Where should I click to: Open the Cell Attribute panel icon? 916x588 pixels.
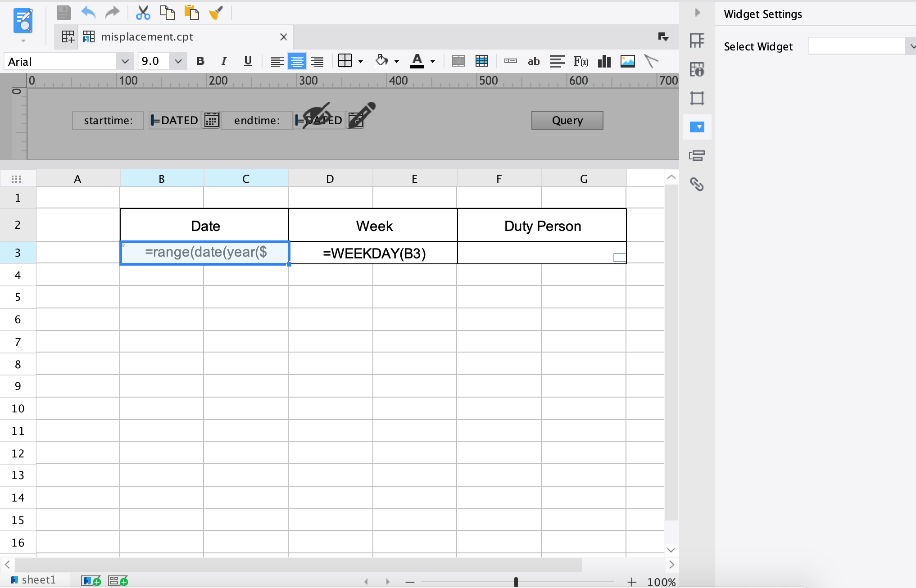pos(697,70)
